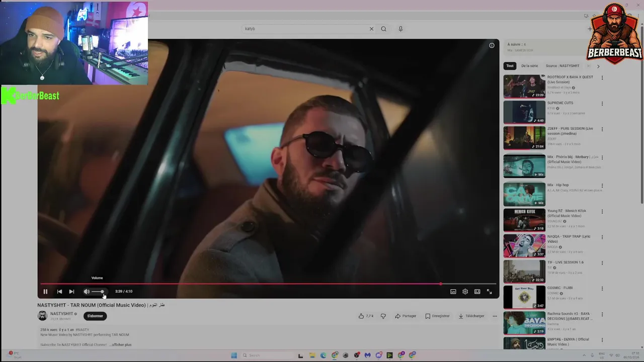Seek on the red video progress bar
The width and height of the screenshot is (644, 362).
pos(268,284)
